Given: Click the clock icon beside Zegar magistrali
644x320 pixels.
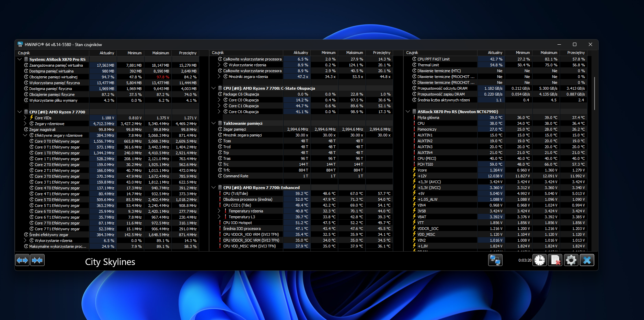Looking at the screenshot, I should (26, 129).
